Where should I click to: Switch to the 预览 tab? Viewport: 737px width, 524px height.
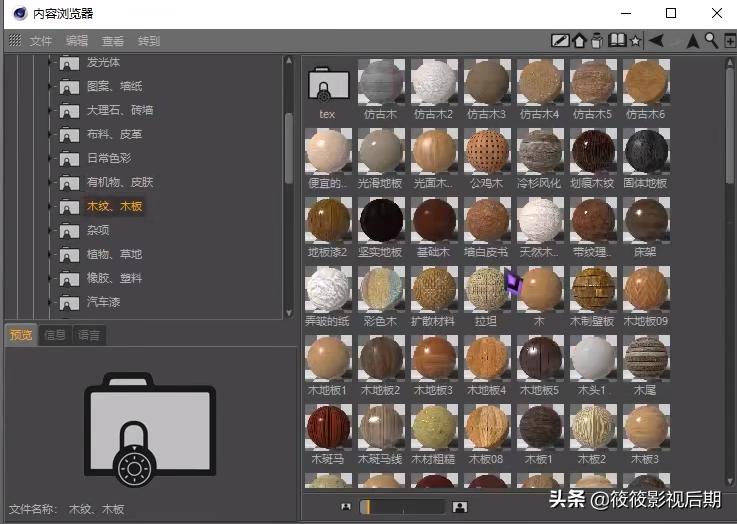pyautogui.click(x=21, y=335)
